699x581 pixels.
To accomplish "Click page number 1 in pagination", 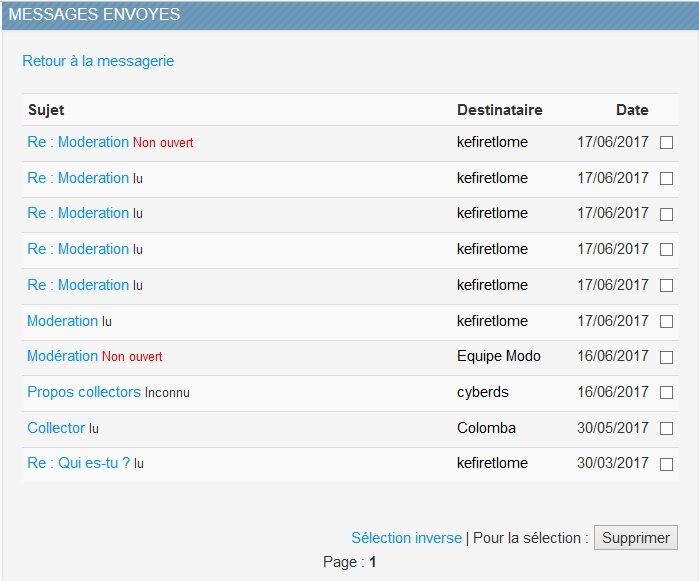I will 373,562.
